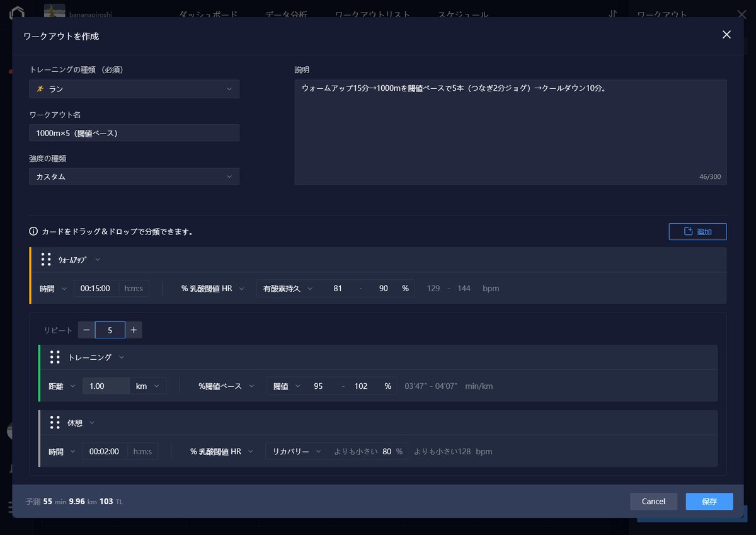
Task: Decrease the repeat count with the minus button
Action: [x=86, y=330]
